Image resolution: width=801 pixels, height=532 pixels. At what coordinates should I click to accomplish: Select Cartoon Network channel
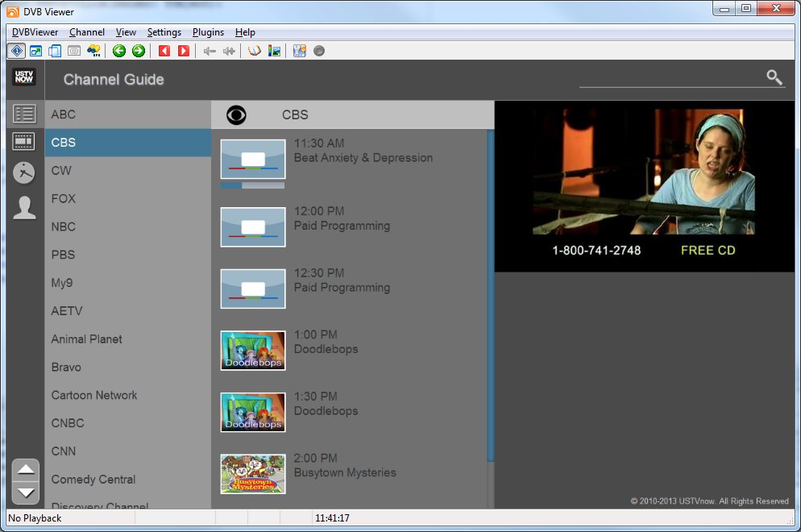94,395
